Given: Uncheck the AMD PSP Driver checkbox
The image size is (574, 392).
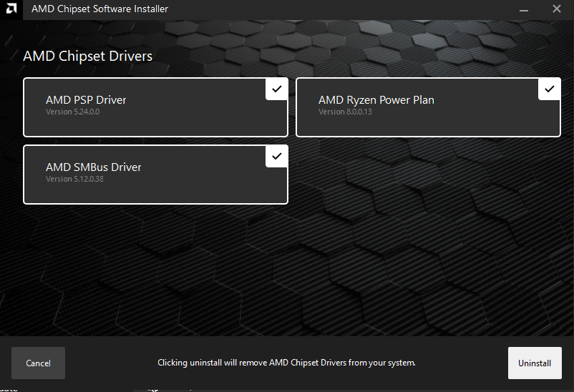Looking at the screenshot, I should [x=276, y=89].
